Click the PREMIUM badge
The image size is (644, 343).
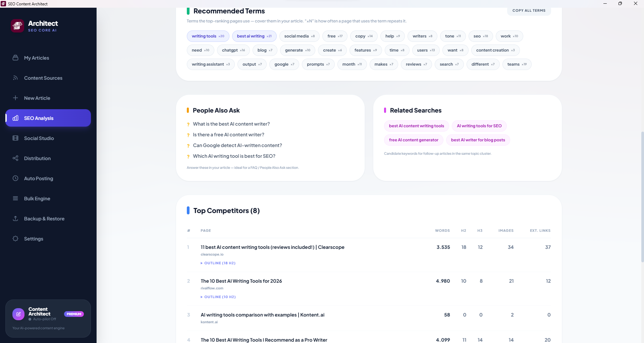click(74, 314)
